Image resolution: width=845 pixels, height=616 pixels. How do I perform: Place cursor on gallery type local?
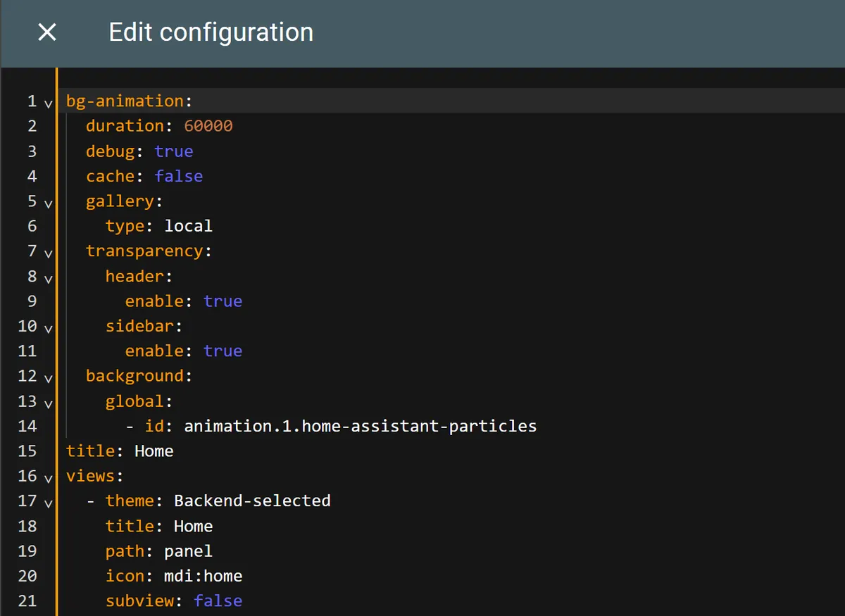click(x=189, y=226)
